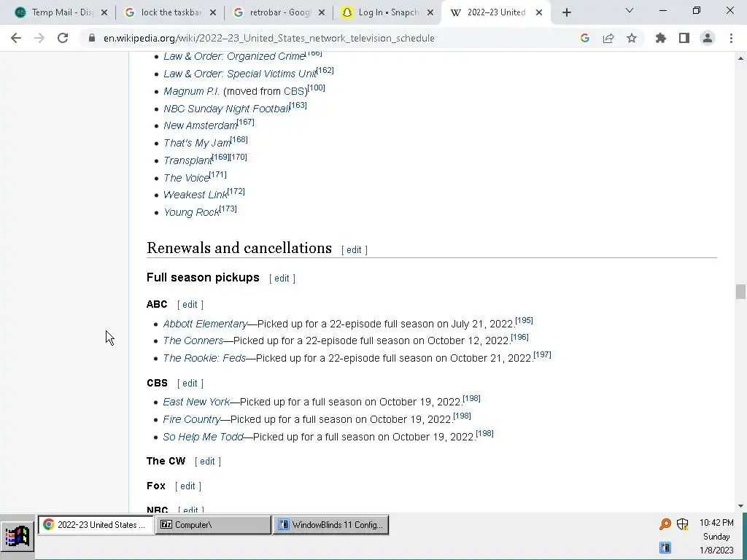Open Chrome three-dot menu
Viewport: 747px width, 560px height.
(x=731, y=38)
